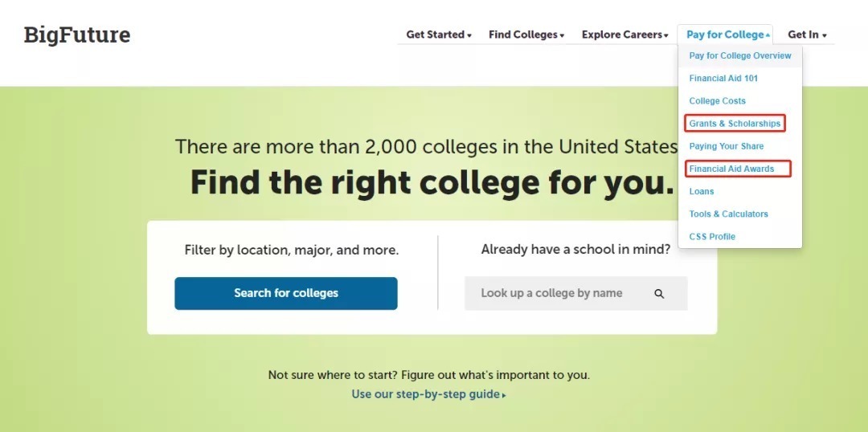Select CSS Profile in the menu
This screenshot has width=868, height=432.
tap(712, 236)
